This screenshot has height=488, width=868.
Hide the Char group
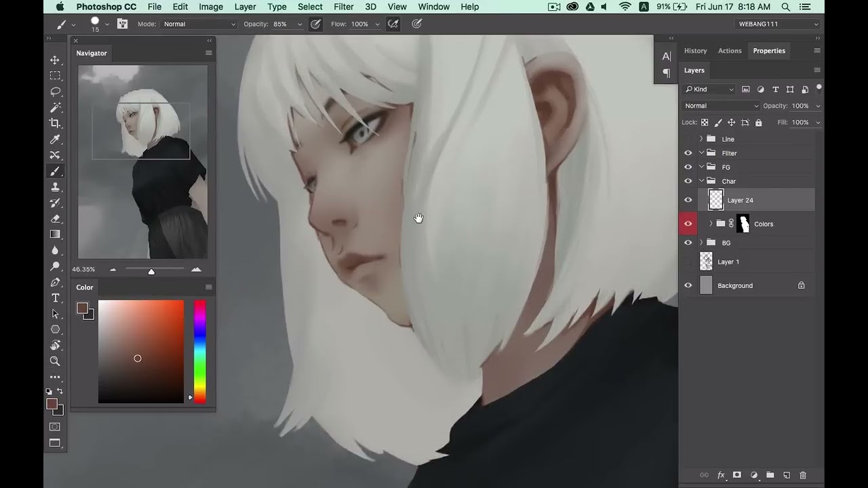[x=688, y=181]
